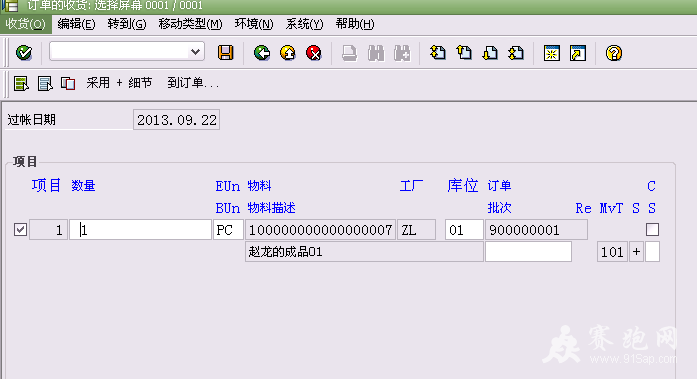This screenshot has height=379, width=697.
Task: Go to the next page icon
Action: pos(490,53)
